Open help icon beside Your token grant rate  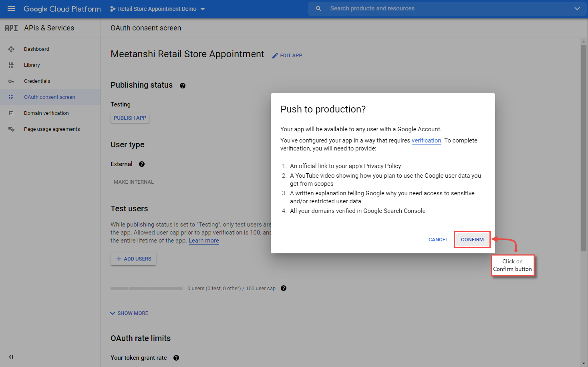pos(176,358)
